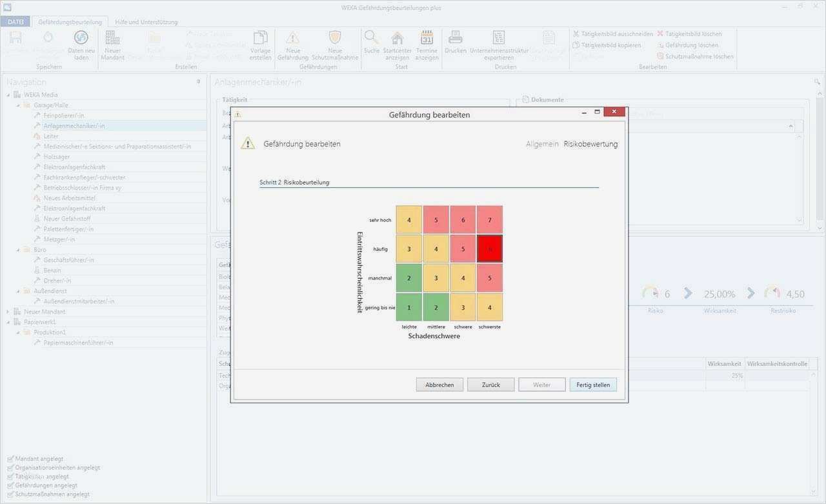826x504 pixels.
Task: Create a Neuer Mandant from the ribbon
Action: click(x=112, y=44)
